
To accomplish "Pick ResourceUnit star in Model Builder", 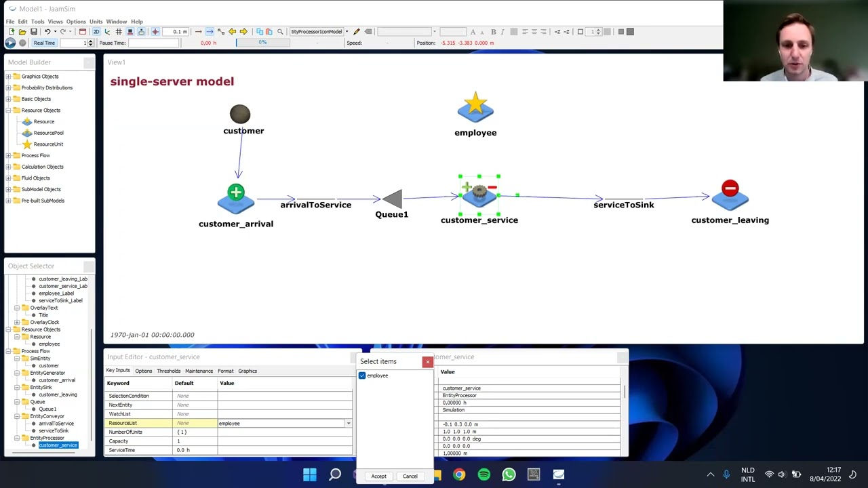I will click(48, 144).
